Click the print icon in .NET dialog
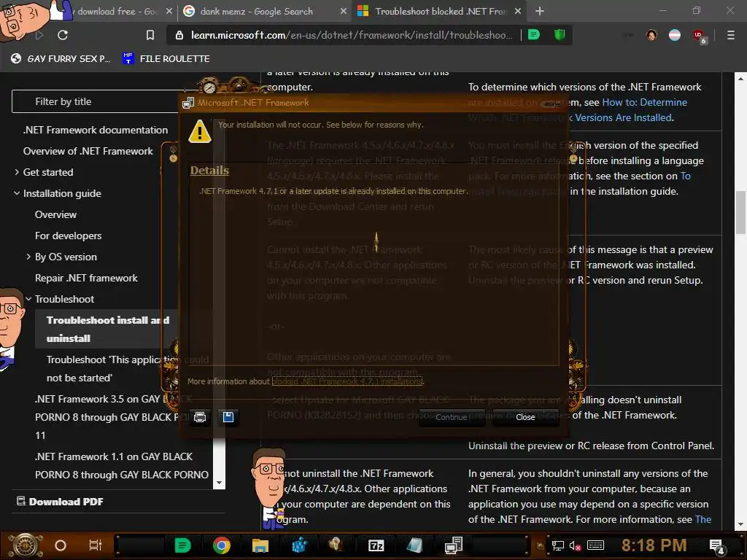Screen dimensions: 747x560 coord(200,417)
